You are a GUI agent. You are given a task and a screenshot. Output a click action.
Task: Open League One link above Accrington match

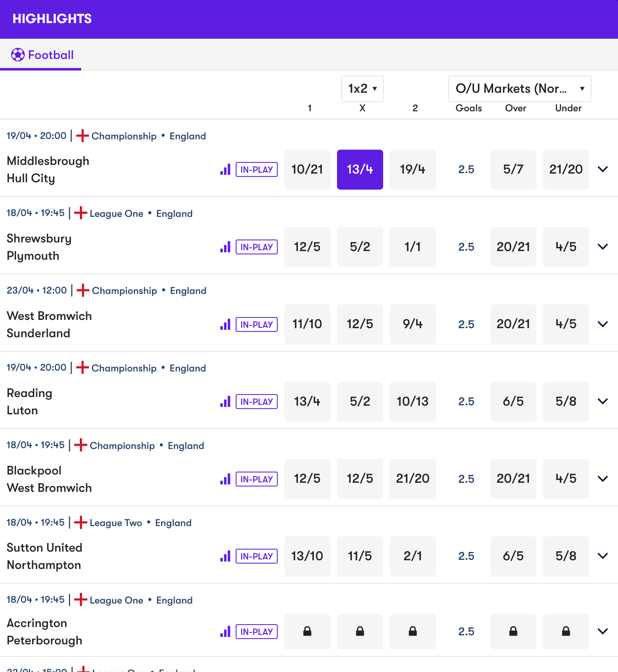(117, 600)
